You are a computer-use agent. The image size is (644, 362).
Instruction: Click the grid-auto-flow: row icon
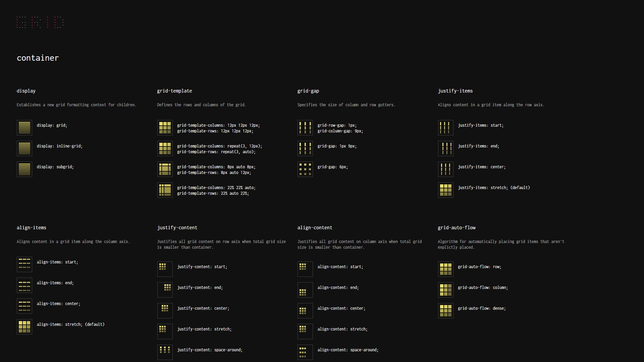click(446, 269)
